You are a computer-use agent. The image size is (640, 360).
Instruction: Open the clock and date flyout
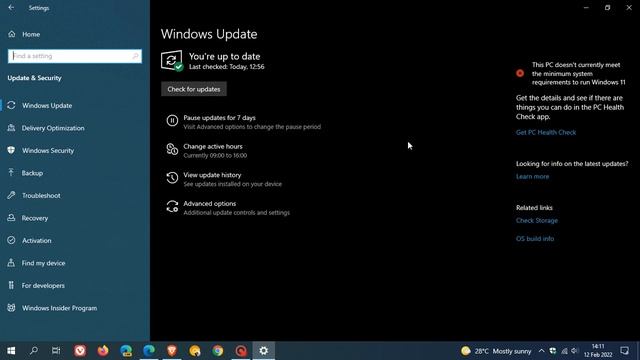click(x=598, y=351)
